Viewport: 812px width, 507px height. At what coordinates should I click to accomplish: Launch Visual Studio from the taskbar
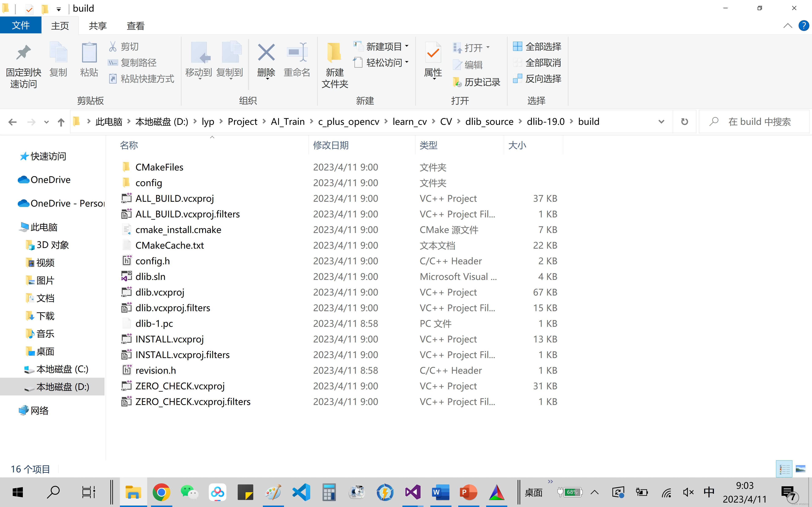(413, 492)
